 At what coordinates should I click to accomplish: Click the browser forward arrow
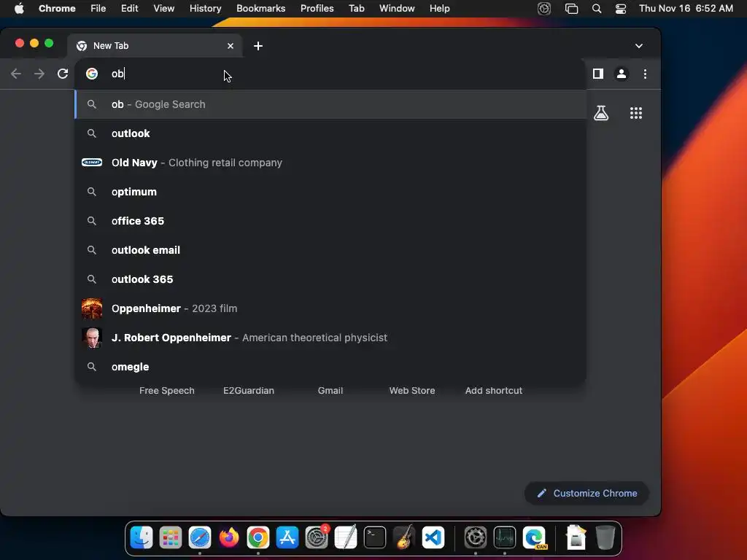pyautogui.click(x=39, y=74)
